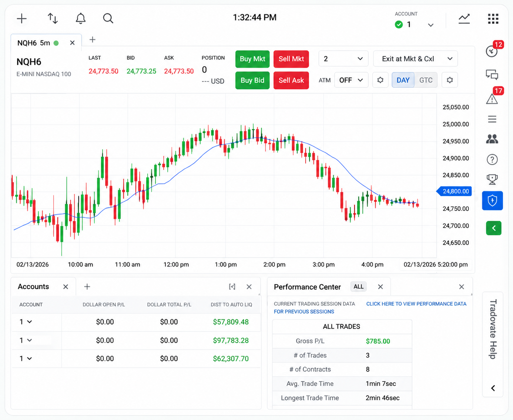Click the DIST TO AUTO LIQ column header
This screenshot has width=513, height=420.
pyautogui.click(x=231, y=305)
